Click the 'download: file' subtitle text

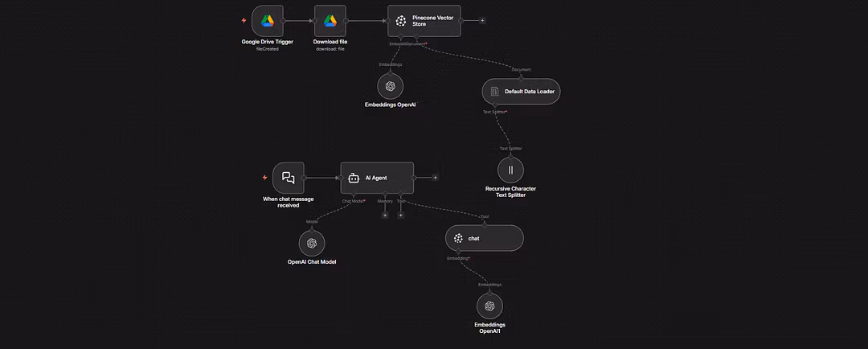(x=330, y=49)
